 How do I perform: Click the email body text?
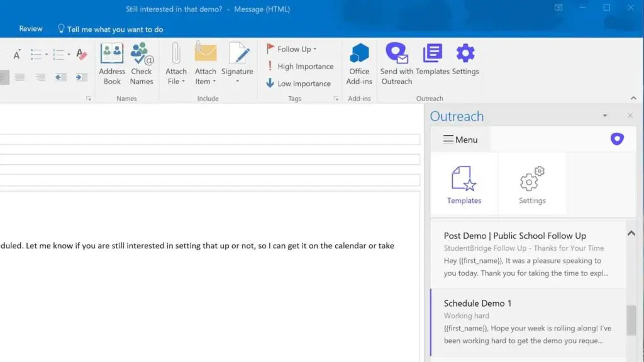point(197,246)
